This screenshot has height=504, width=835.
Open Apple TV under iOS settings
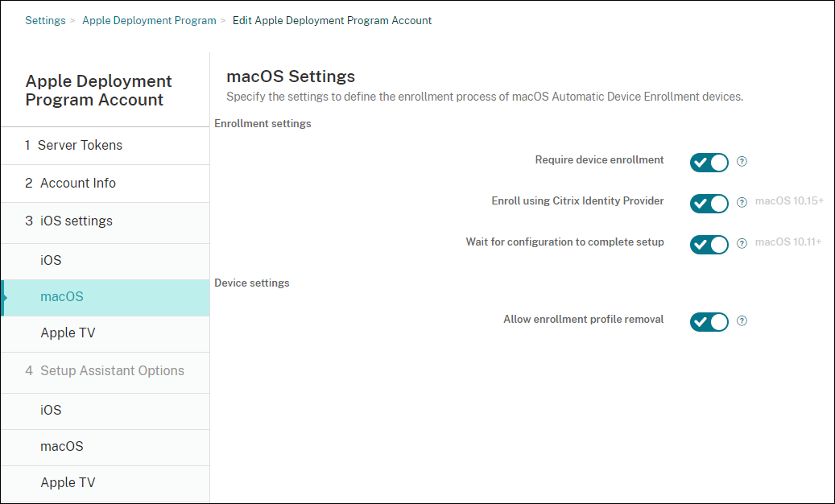click(68, 333)
